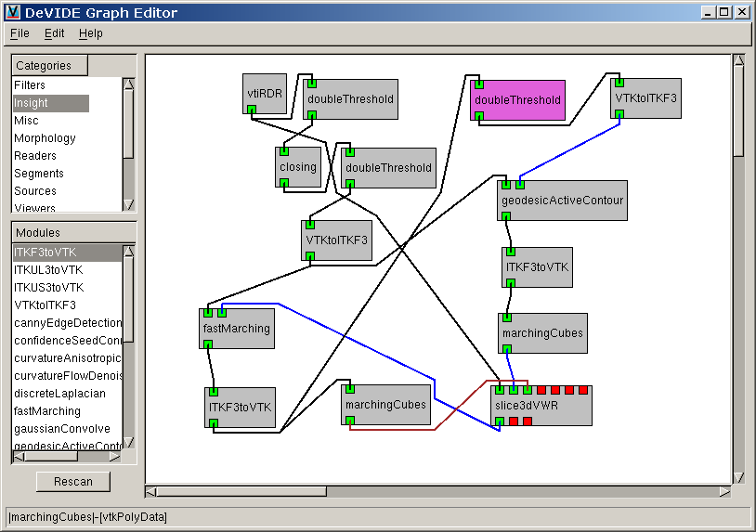Click geodesicActiveContour second input port

520,185
